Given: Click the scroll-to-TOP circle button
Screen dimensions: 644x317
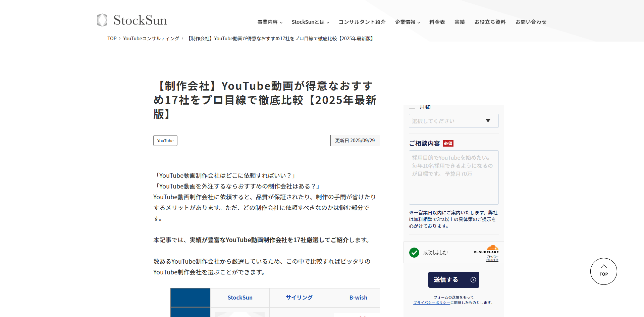Looking at the screenshot, I should click(603, 271).
